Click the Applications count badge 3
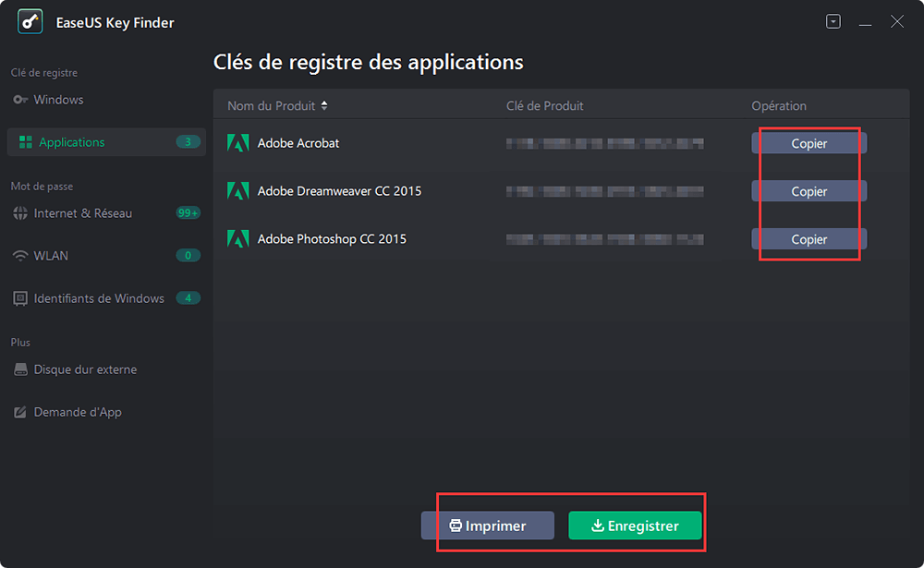 pos(188,142)
